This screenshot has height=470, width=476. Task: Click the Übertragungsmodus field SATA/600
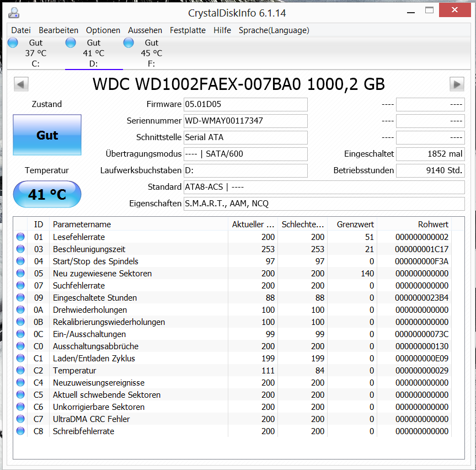click(x=245, y=154)
